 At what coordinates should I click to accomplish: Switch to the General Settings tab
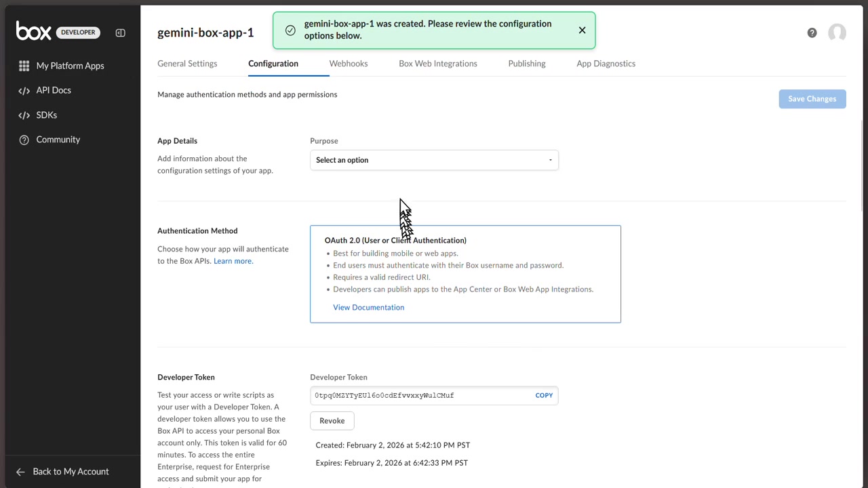(187, 64)
